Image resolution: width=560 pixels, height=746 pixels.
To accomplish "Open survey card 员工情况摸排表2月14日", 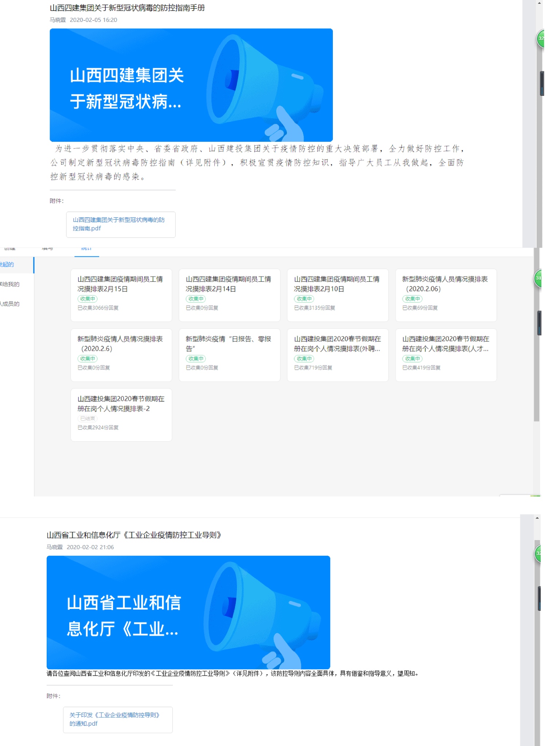I will (x=229, y=295).
